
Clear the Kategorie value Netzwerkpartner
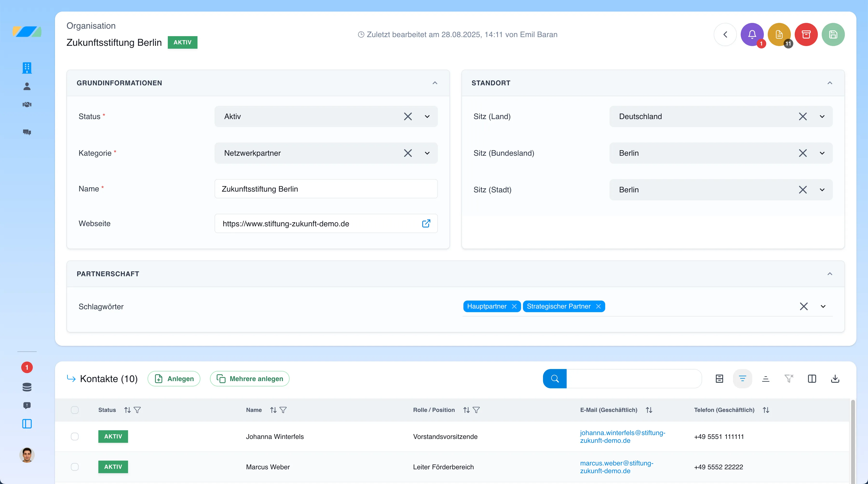[408, 153]
